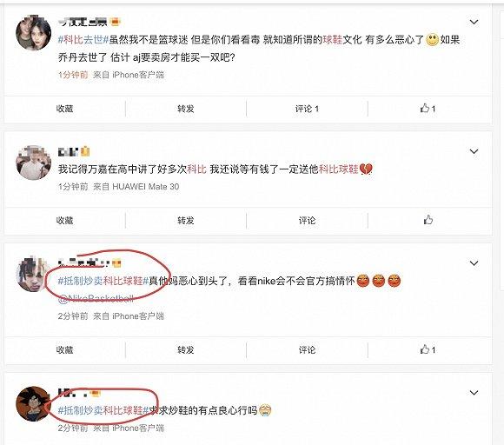
Task: Like the nike官方搞情怀 post
Action: pos(428,349)
